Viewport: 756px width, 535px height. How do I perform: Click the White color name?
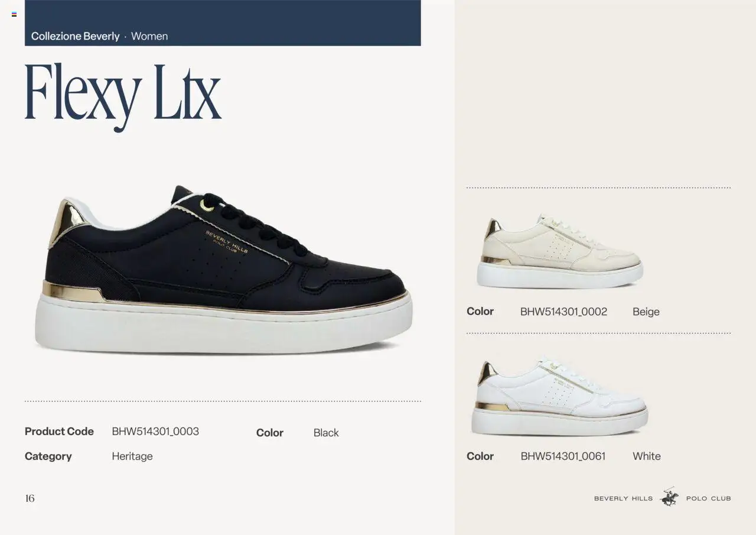click(x=647, y=456)
